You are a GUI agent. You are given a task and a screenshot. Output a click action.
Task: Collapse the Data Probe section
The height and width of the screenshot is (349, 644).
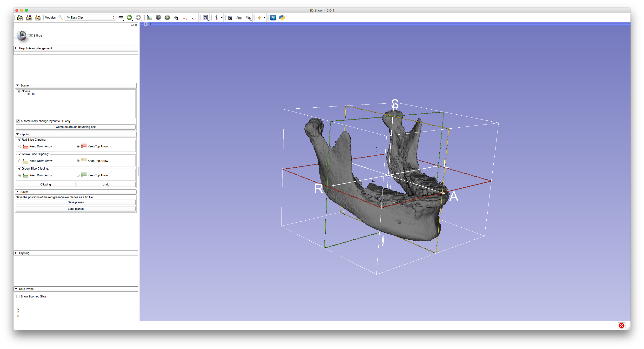26,289
